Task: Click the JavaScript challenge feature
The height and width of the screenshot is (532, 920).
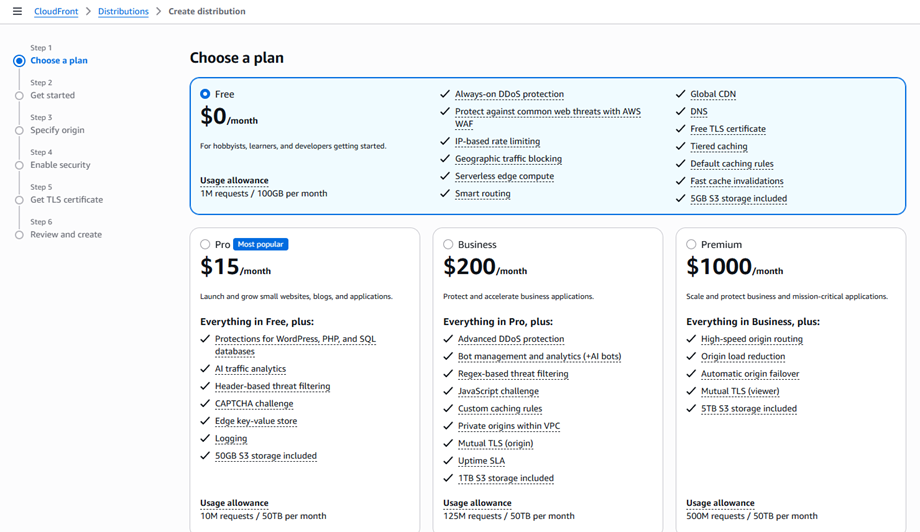Action: [498, 391]
